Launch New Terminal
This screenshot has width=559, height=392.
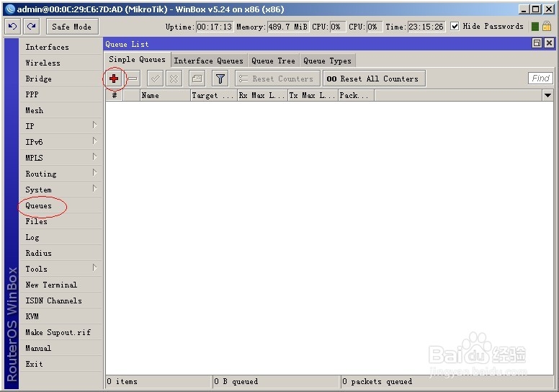pos(61,285)
